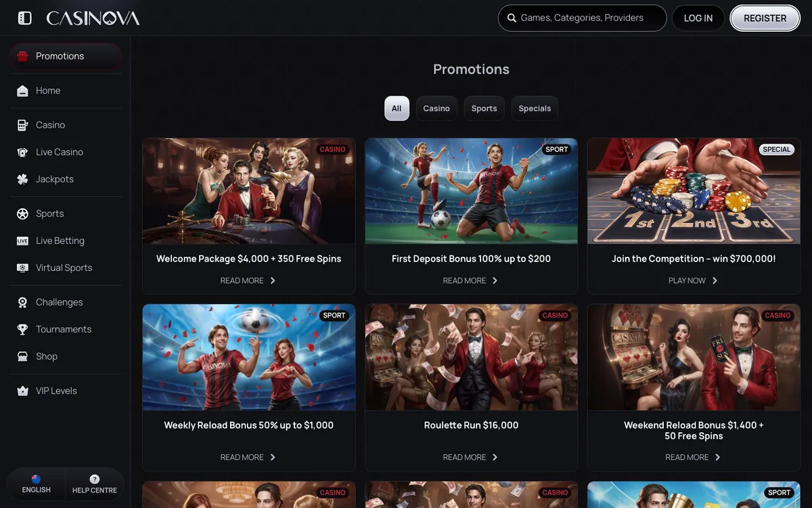Click arrow beside Welcome Package Read More
Viewport: 812px width, 508px height.
(273, 280)
